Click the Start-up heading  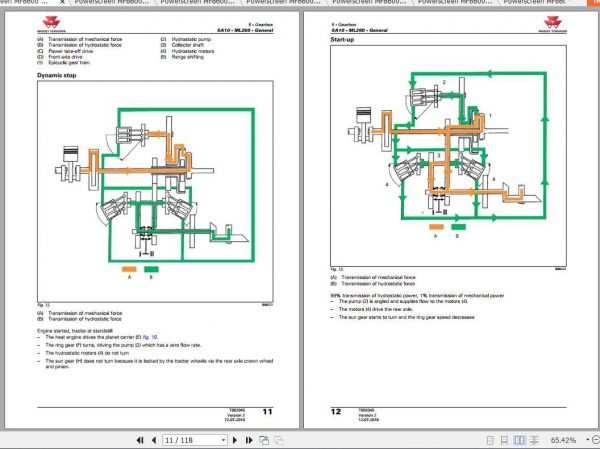(x=342, y=39)
